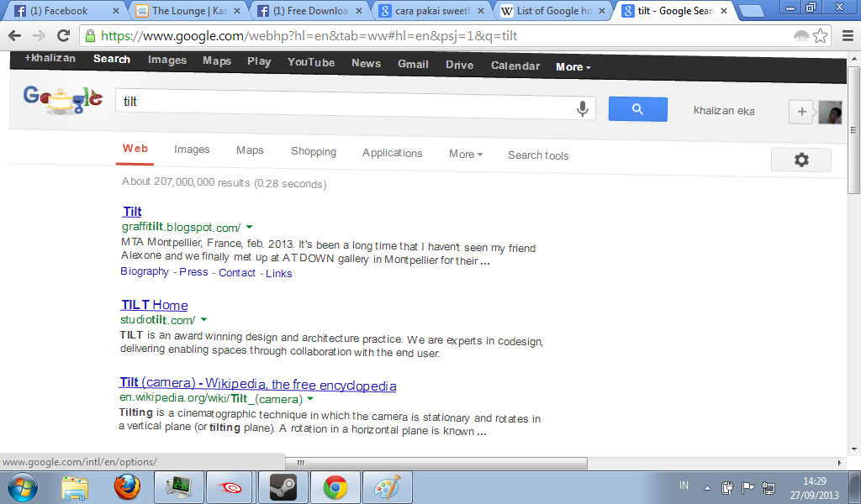Image resolution: width=861 pixels, height=504 pixels.
Task: Click the Action Center flag tray icon
Action: pyautogui.click(x=747, y=487)
